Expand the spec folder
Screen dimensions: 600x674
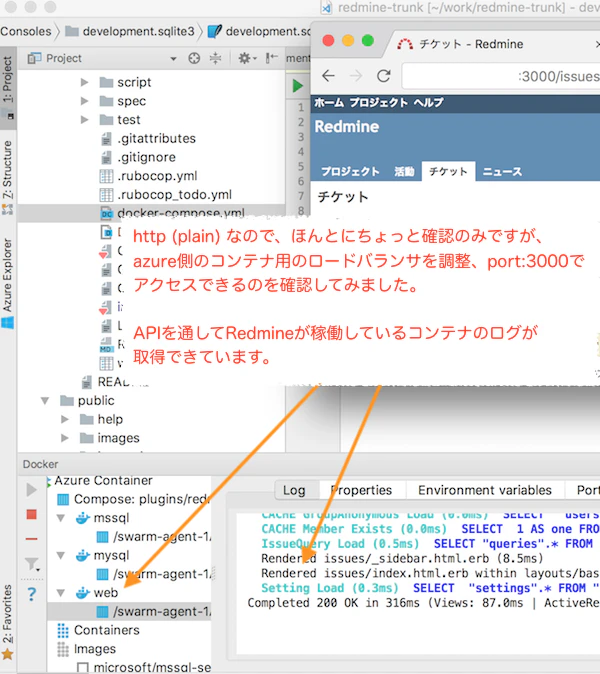click(x=85, y=101)
